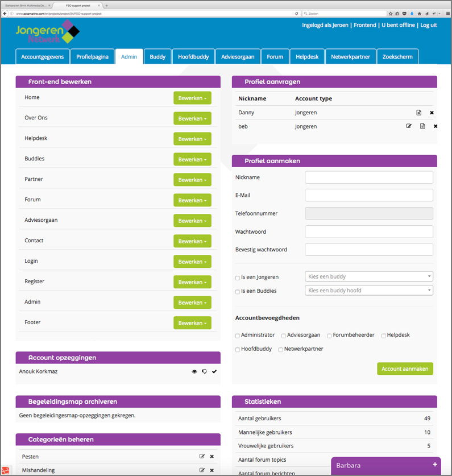Approve Anouk Korkmaz with the checkmark icon

214,371
